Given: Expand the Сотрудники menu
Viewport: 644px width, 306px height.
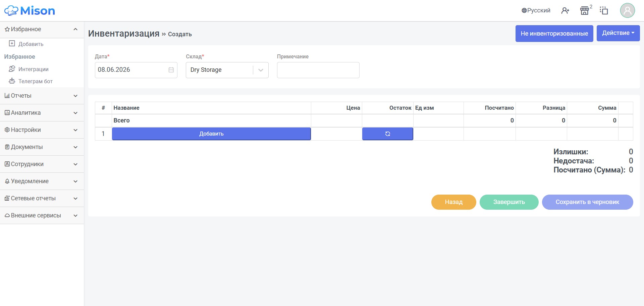Looking at the screenshot, I should tap(42, 164).
